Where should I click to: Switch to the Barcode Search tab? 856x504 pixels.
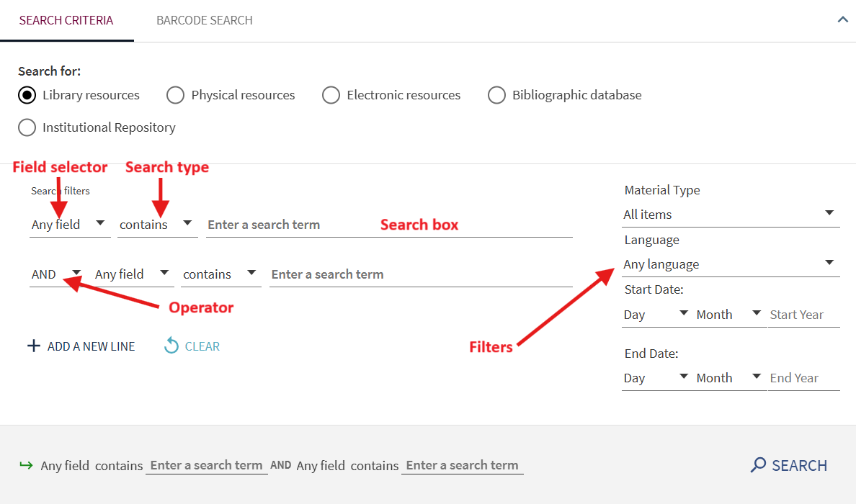205,20
